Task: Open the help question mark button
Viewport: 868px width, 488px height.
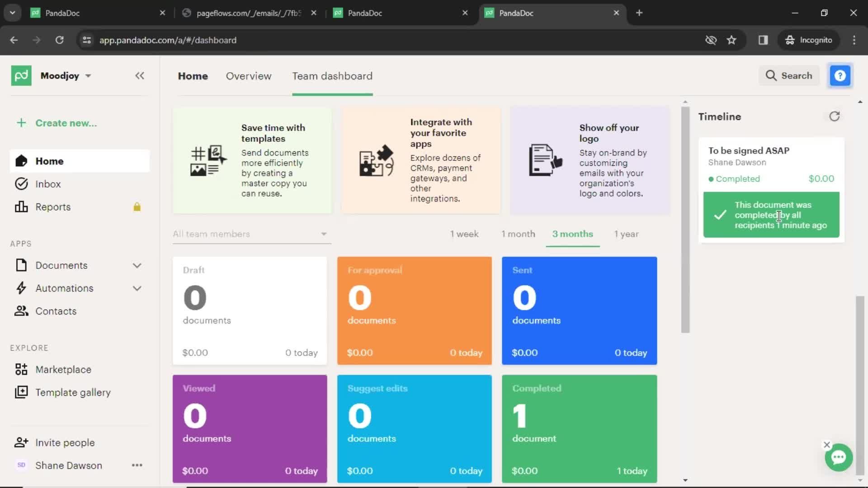Action: click(x=840, y=75)
